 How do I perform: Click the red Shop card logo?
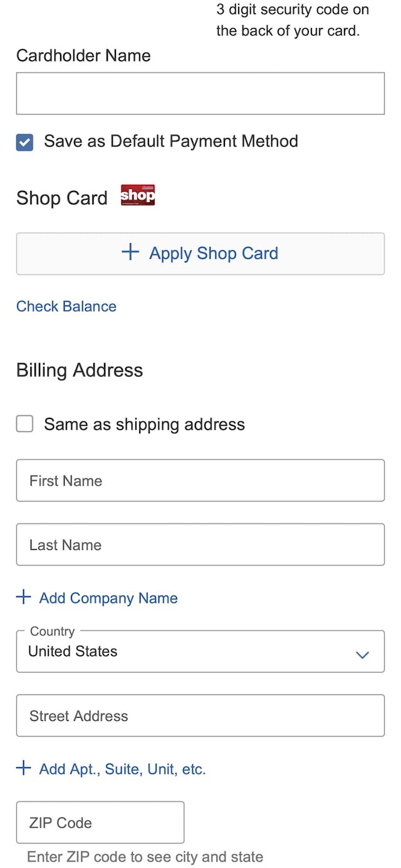tap(137, 195)
